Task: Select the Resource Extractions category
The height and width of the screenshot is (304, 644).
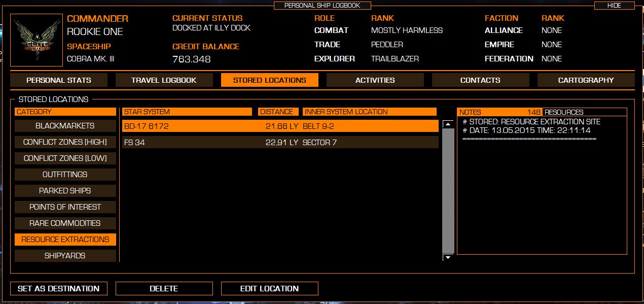Action: (65, 240)
